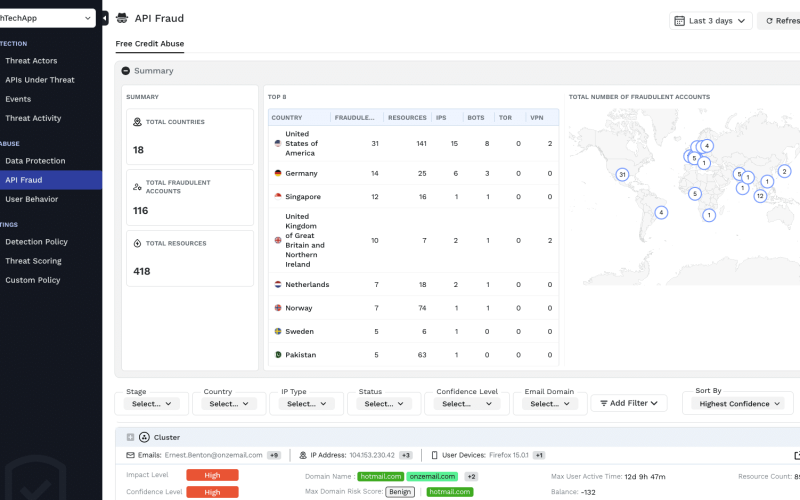Open Threat Actors in the sidebar

coord(33,61)
